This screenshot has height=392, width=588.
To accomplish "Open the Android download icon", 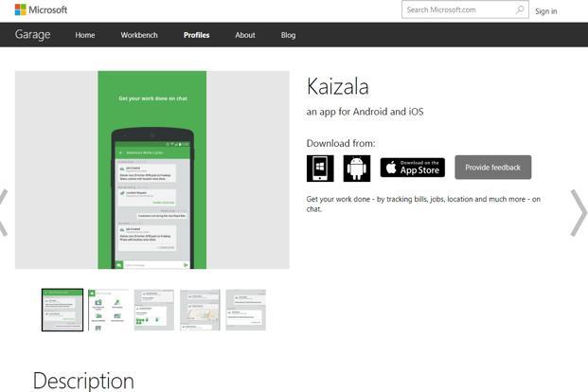I will (357, 169).
